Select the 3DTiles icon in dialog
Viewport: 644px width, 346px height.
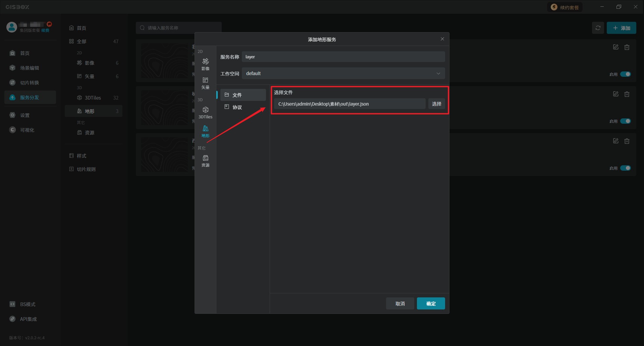click(205, 112)
